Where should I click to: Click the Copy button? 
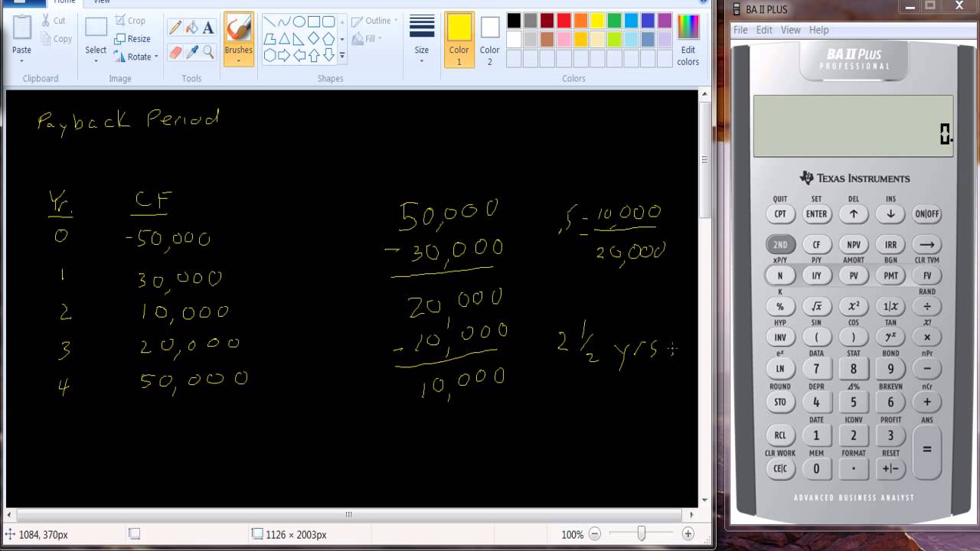click(x=56, y=39)
